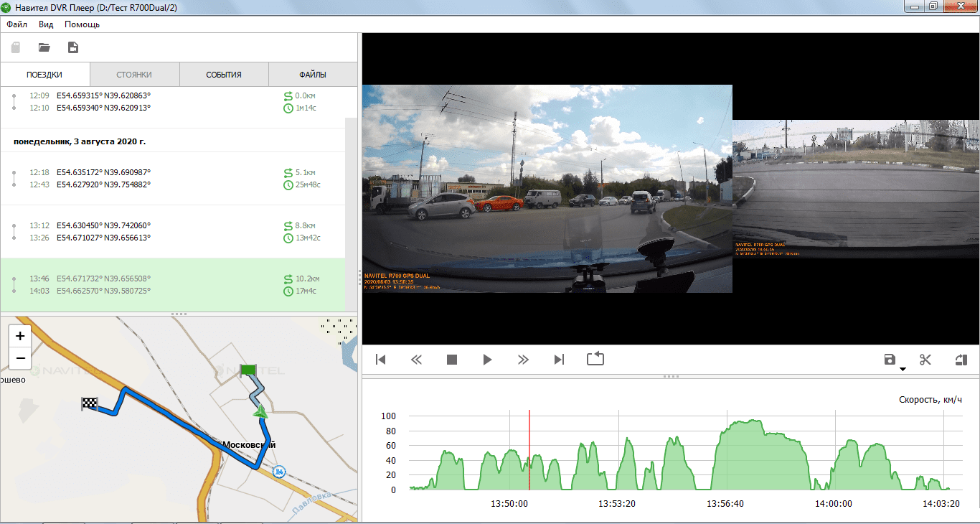Viewport: 980px width, 524px height.
Task: Click the 0.0км distance value
Action: tap(306, 95)
